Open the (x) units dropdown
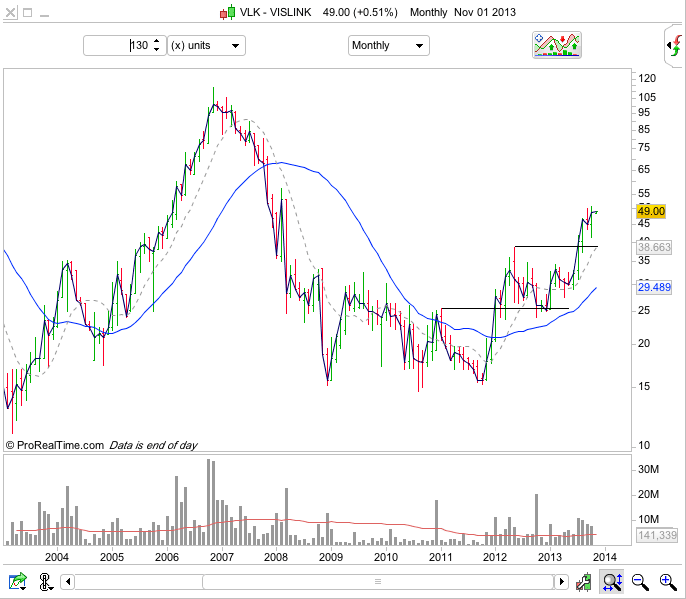Image resolution: width=686 pixels, height=599 pixels. pyautogui.click(x=205, y=45)
